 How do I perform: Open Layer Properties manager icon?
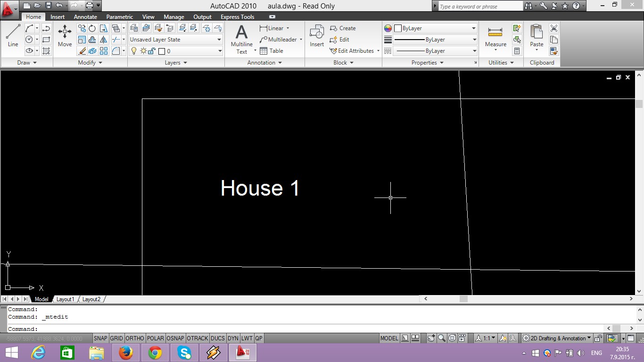tap(134, 28)
